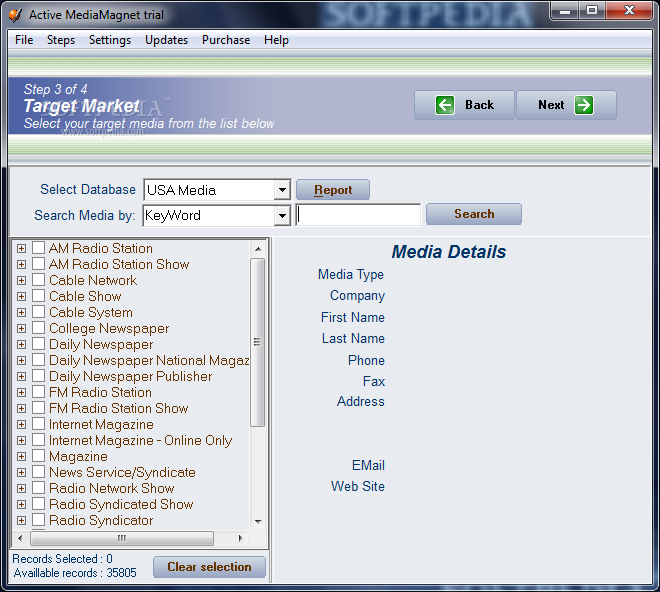Click the keyword search text field
The image size is (660, 592).
tap(358, 215)
